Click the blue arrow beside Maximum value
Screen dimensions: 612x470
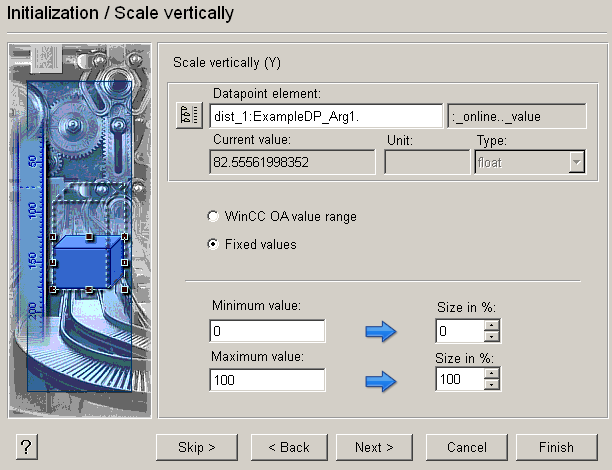pyautogui.click(x=381, y=380)
